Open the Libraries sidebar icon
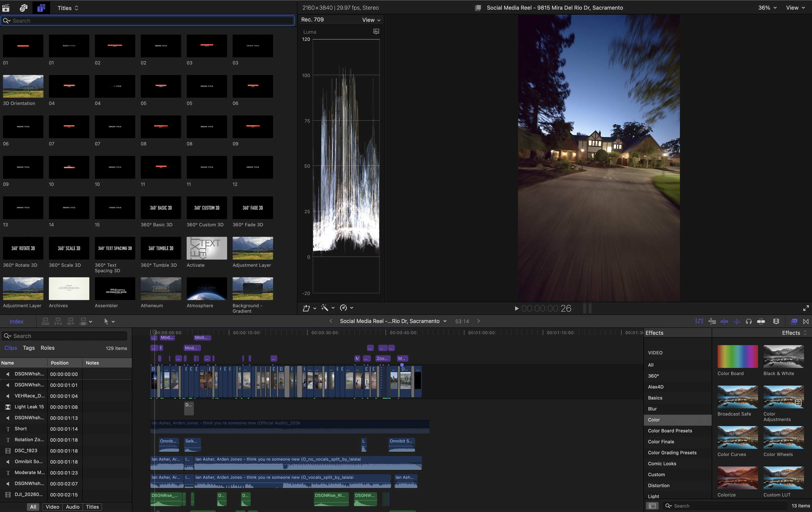Image resolution: width=812 pixels, height=512 pixels. click(x=6, y=7)
